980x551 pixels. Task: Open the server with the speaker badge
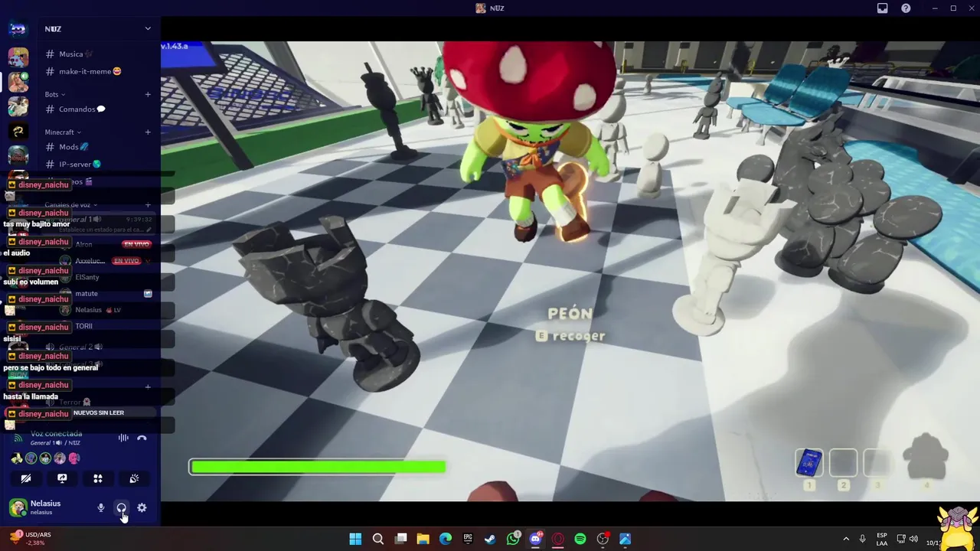click(18, 81)
